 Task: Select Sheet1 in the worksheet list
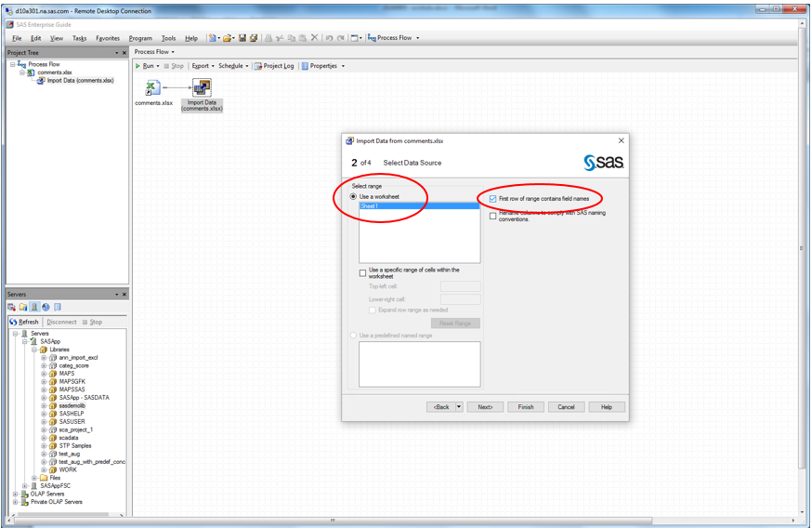pyautogui.click(x=419, y=206)
